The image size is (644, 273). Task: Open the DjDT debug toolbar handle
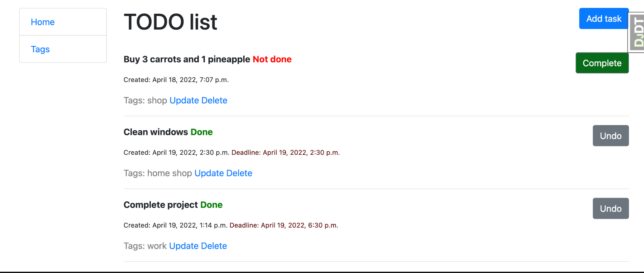pyautogui.click(x=636, y=32)
